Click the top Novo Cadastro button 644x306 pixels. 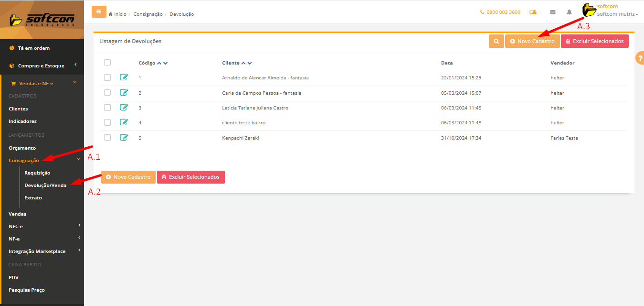532,42
